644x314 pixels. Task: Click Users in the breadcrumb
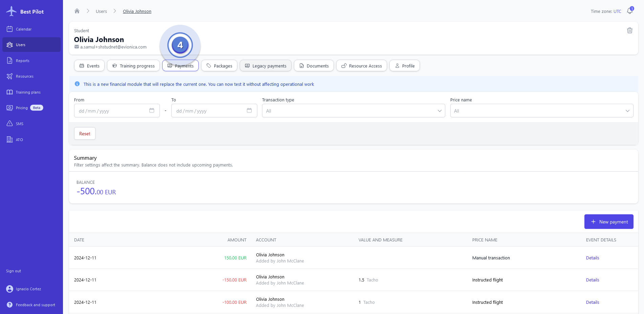pos(101,11)
